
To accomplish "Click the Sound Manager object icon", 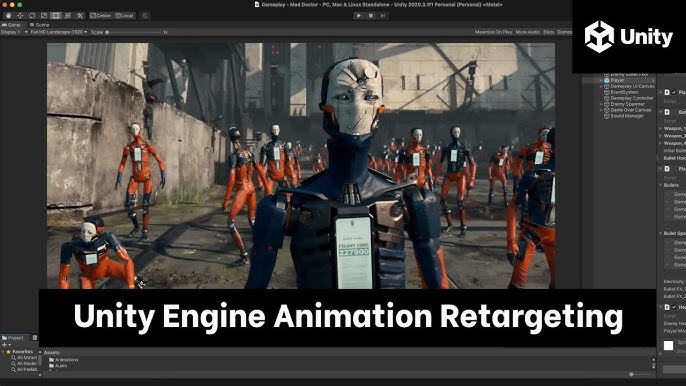I will (607, 116).
